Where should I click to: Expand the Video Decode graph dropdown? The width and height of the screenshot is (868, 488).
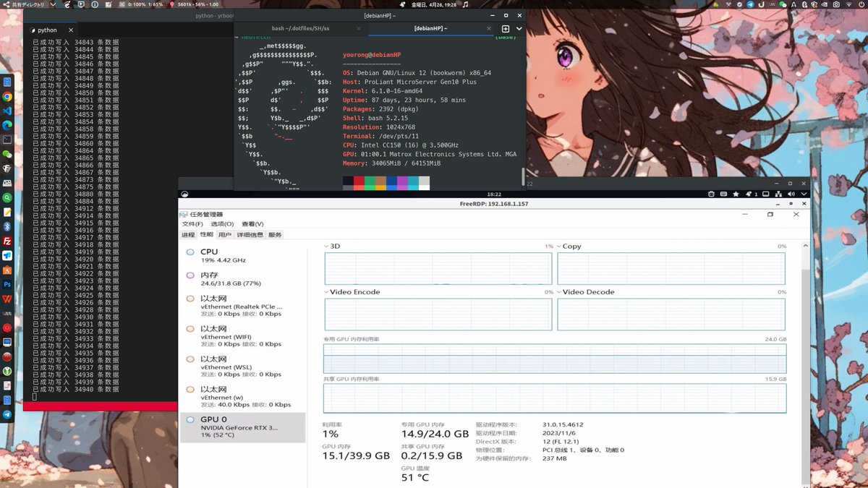pos(559,291)
